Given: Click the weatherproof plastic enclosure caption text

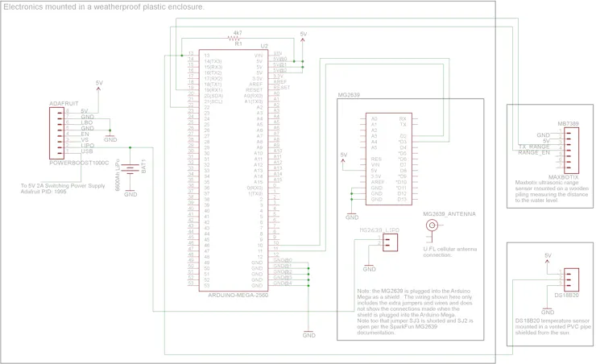Looking at the screenshot, I should click(103, 6).
